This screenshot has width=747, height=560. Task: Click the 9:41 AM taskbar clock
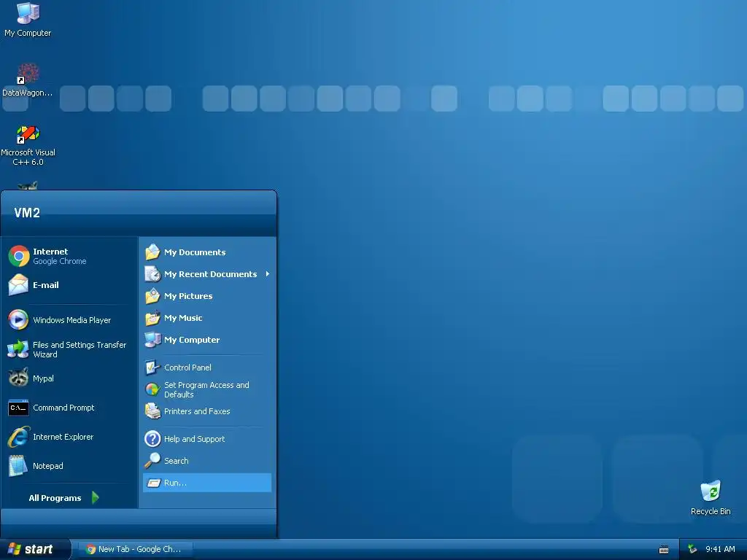720,549
